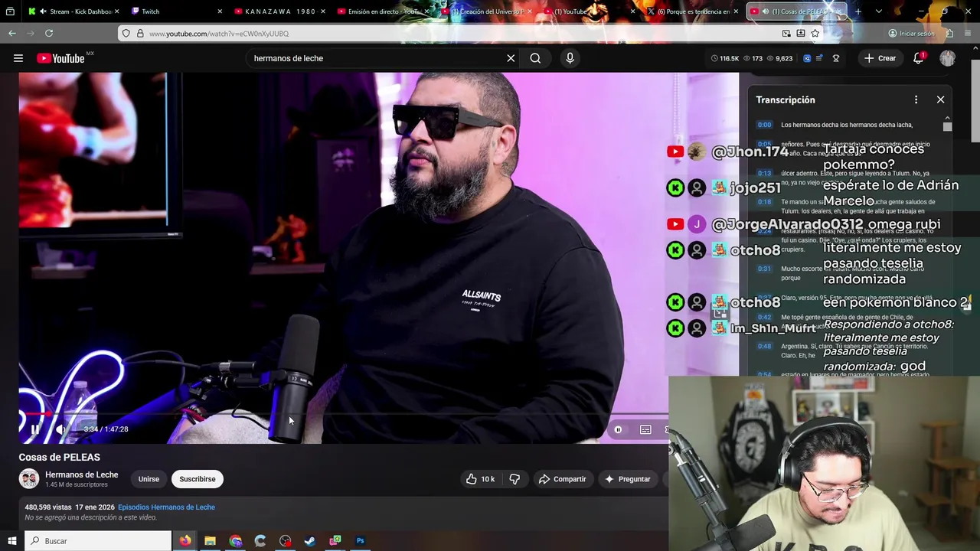This screenshot has width=980, height=551.
Task: Open the Episodios Hermanos de Leche link
Action: 166,507
